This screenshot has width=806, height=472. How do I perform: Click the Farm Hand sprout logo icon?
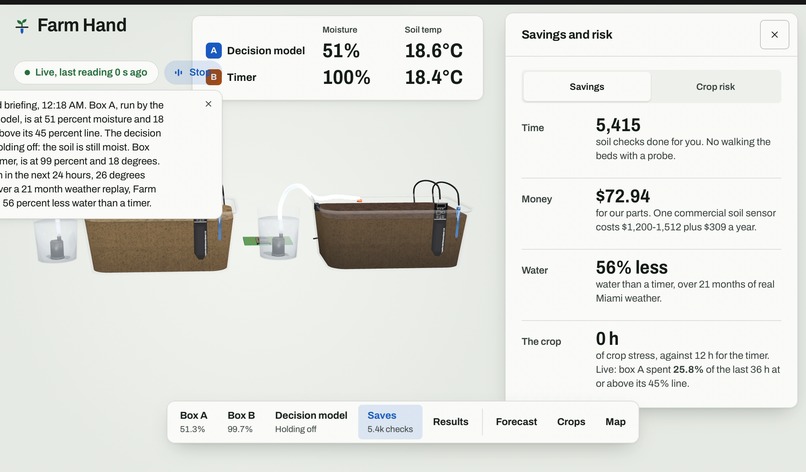22,26
